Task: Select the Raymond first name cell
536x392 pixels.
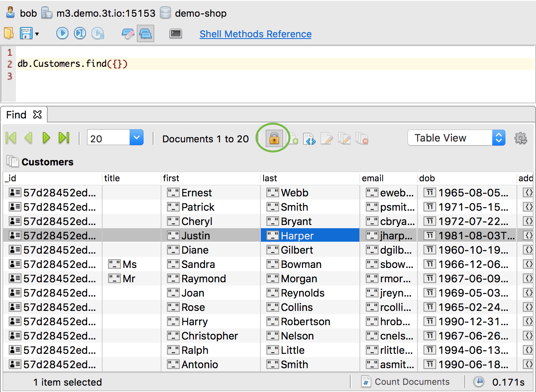Action: coord(211,279)
